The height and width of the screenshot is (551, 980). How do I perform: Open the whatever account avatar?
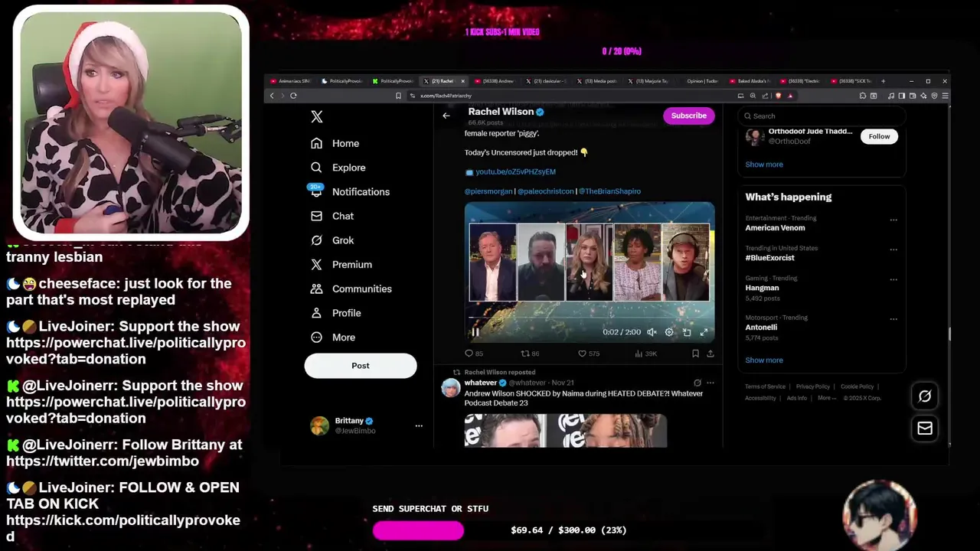point(451,387)
